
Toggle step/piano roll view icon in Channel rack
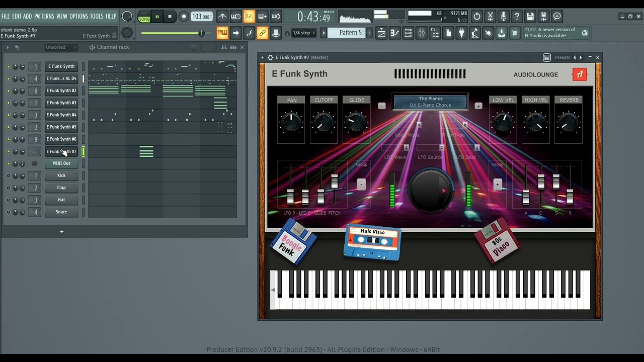[x=233, y=47]
